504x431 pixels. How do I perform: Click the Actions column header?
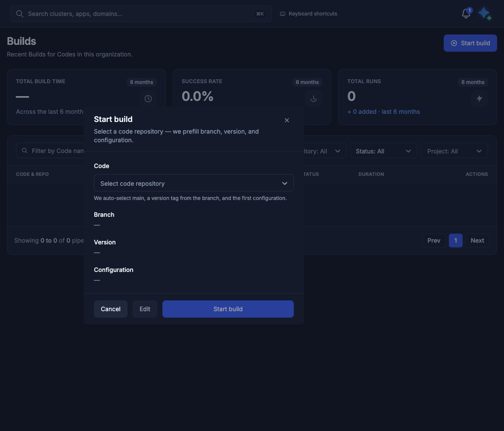point(477,174)
